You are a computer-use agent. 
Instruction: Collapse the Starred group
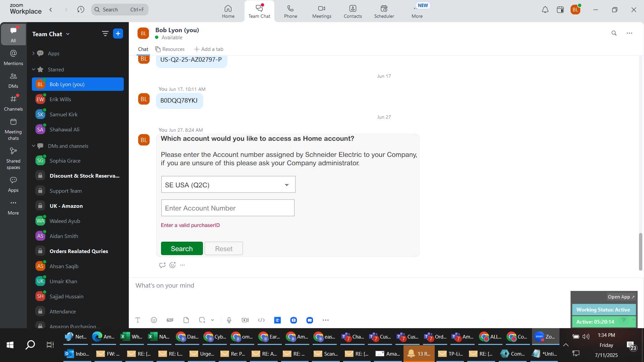tap(34, 69)
